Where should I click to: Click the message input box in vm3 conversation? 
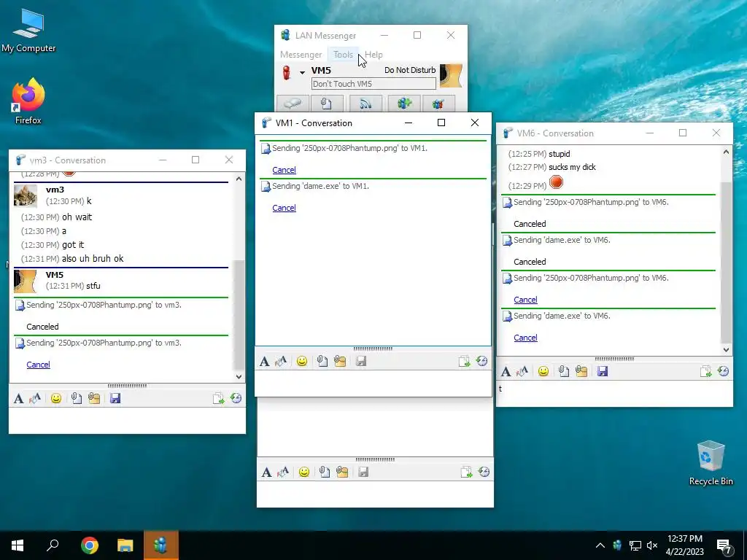point(127,420)
